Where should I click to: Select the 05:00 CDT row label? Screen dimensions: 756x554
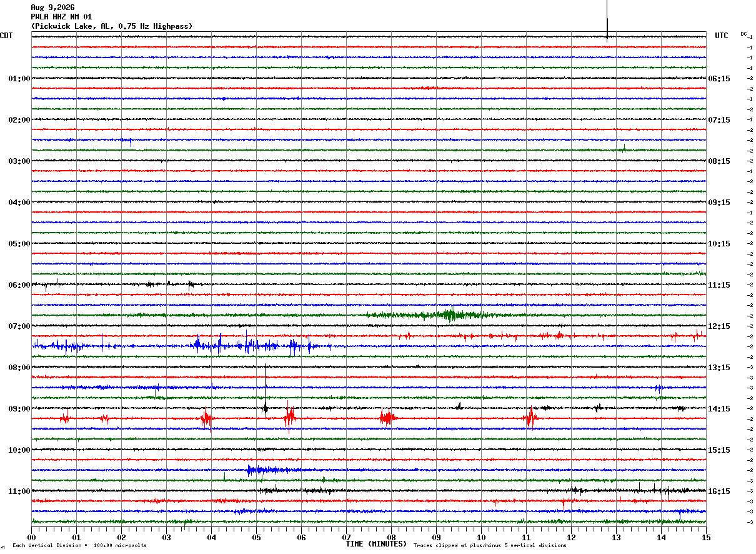(x=19, y=244)
